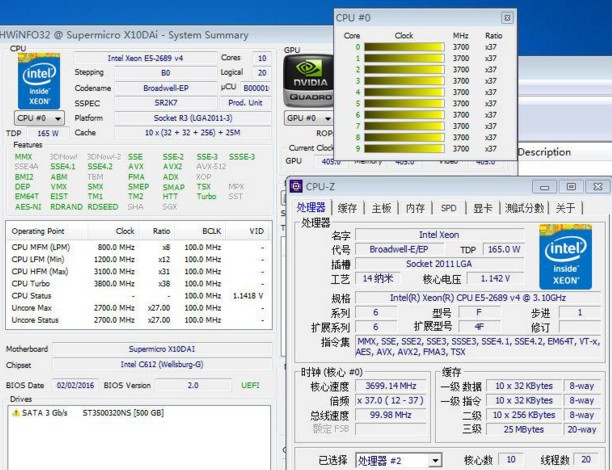Image resolution: width=612 pixels, height=470 pixels.
Task: Open the CPU #0 selector dropdown
Action: (x=39, y=118)
